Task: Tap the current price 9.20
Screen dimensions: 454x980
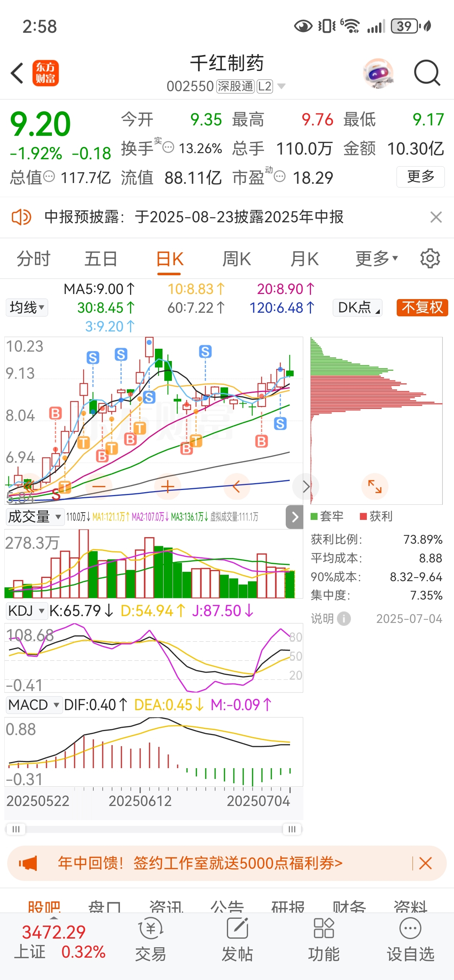Action: (x=40, y=124)
